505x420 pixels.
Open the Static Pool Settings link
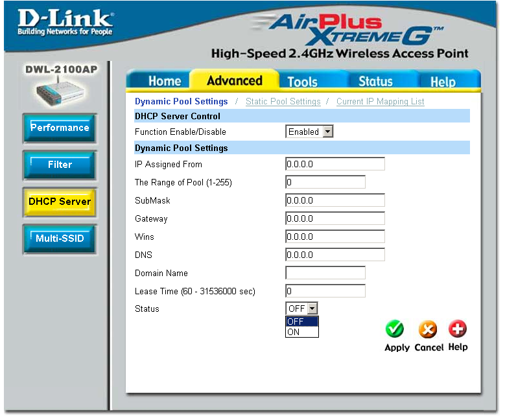[283, 102]
